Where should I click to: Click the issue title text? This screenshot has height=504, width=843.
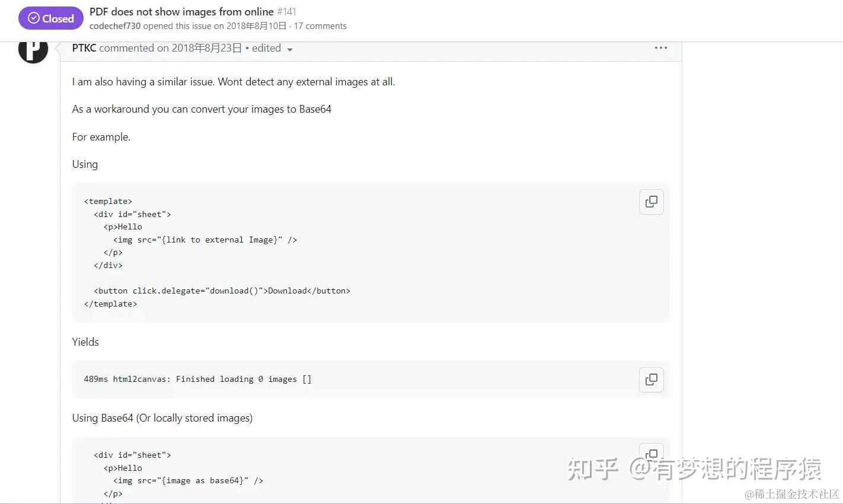[x=181, y=11]
